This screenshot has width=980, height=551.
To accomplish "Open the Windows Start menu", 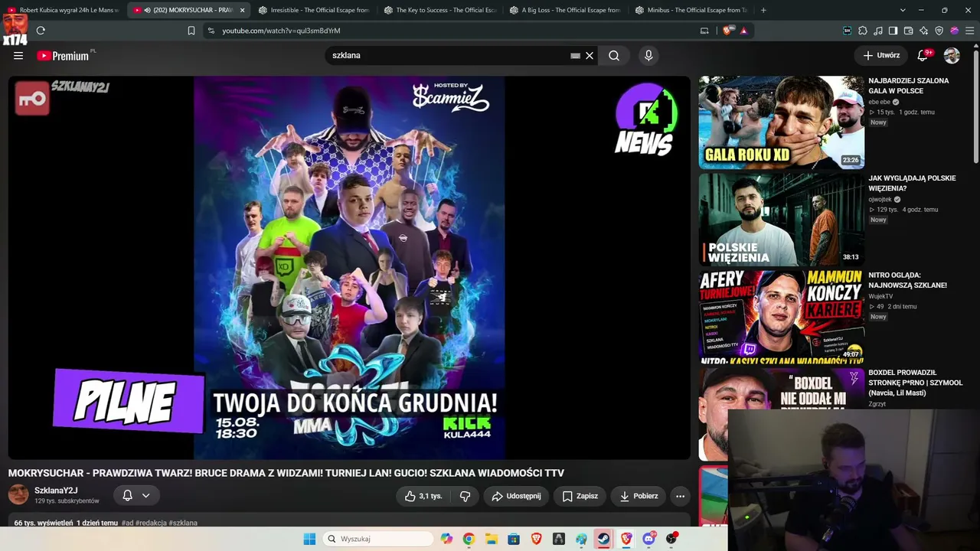I will (309, 539).
